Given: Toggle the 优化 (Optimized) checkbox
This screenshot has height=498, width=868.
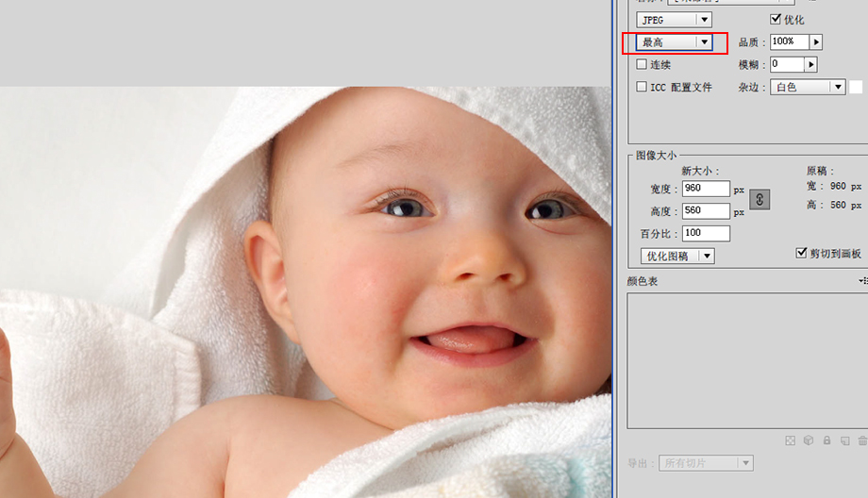Looking at the screenshot, I should pos(776,20).
